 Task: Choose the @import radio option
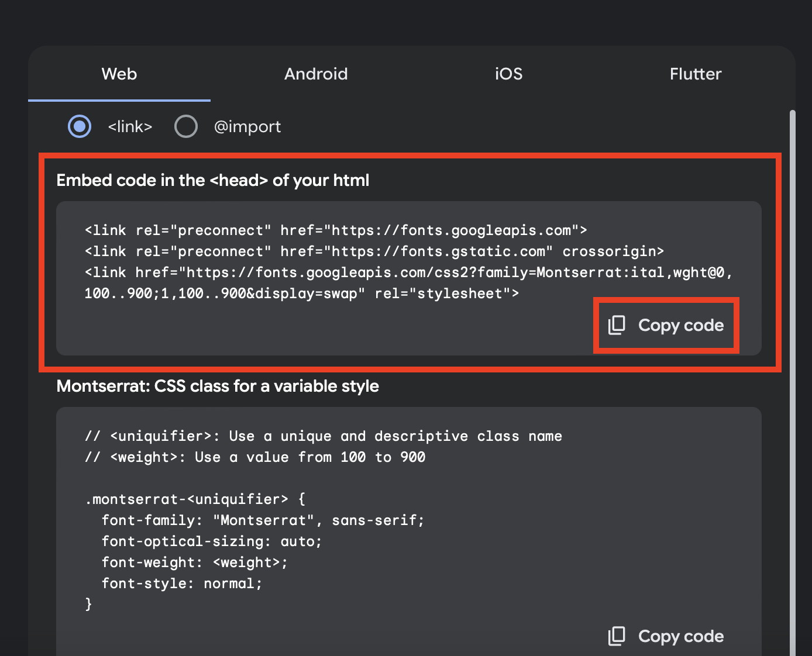pos(186,126)
